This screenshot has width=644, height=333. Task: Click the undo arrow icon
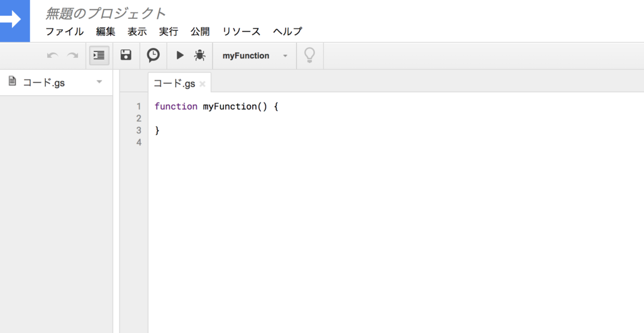(x=52, y=55)
